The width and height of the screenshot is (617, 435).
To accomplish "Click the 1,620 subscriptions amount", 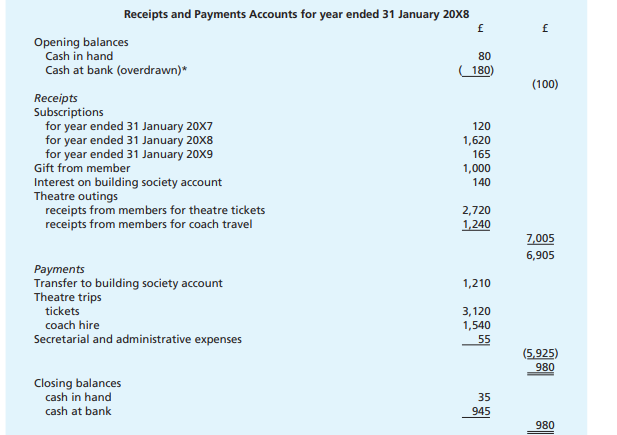I will point(477,141).
